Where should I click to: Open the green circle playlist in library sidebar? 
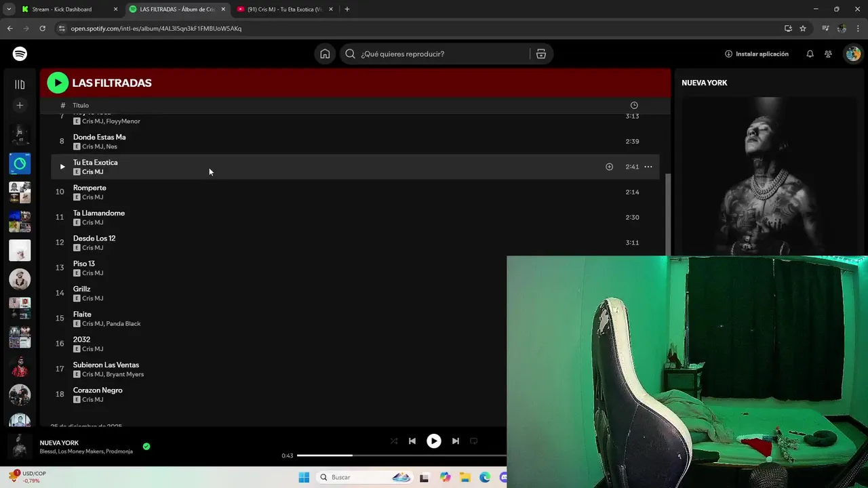(x=20, y=163)
